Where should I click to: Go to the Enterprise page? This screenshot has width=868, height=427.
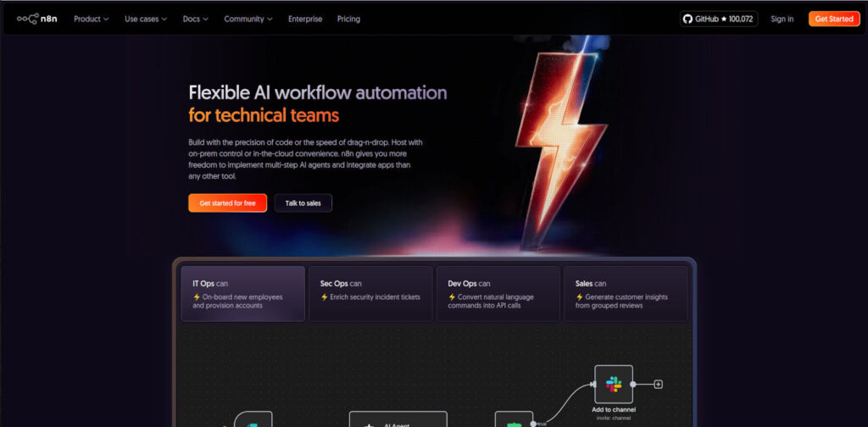(305, 19)
